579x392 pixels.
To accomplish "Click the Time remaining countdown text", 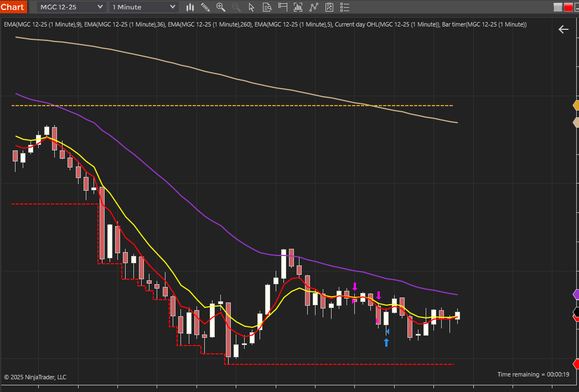I will (533, 374).
